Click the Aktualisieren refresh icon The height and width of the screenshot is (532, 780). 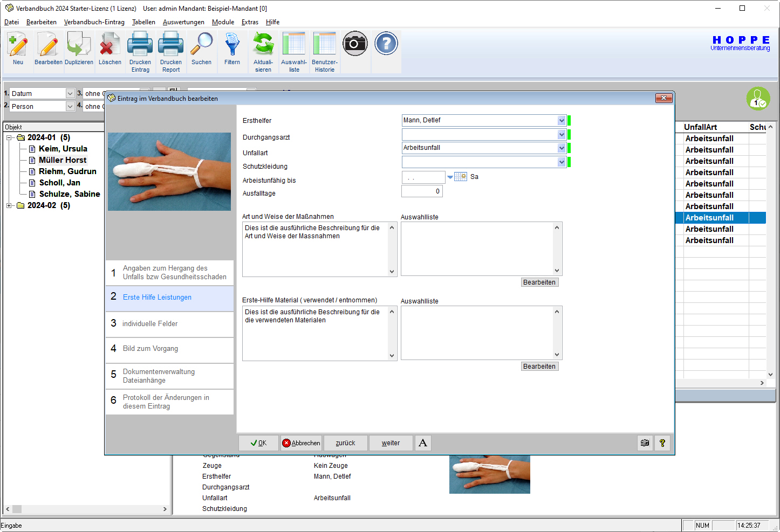tap(263, 44)
